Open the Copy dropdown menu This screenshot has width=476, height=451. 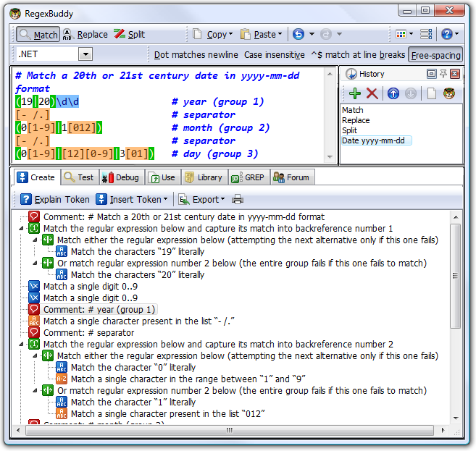click(213, 35)
